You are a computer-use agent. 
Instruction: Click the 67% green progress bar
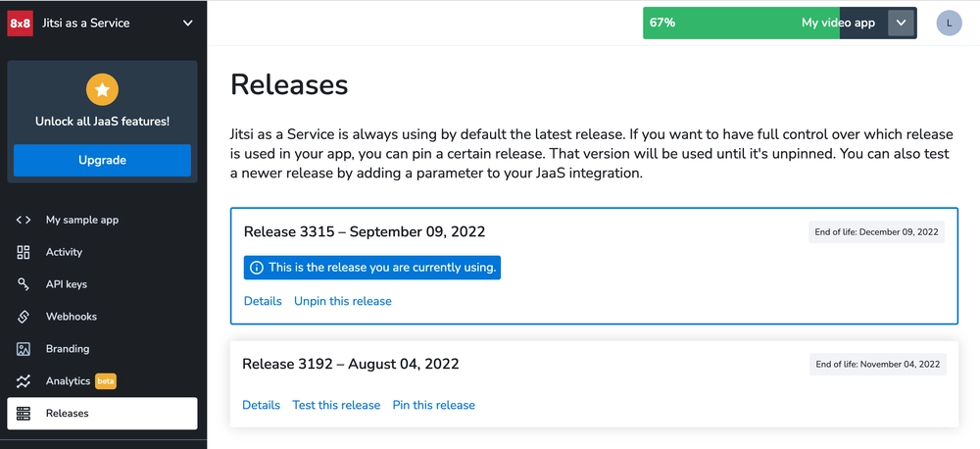[x=741, y=24]
